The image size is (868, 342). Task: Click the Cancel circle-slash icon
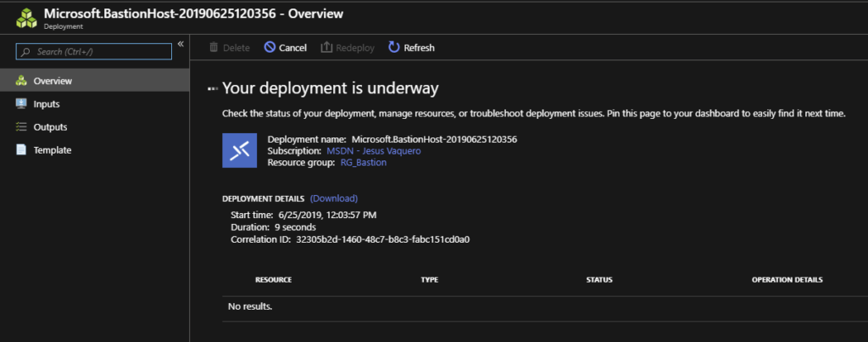point(270,48)
